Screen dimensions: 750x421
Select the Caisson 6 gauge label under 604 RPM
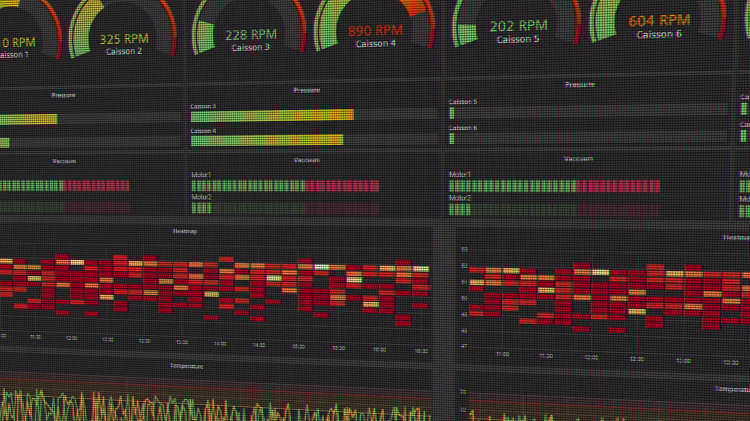pos(659,34)
